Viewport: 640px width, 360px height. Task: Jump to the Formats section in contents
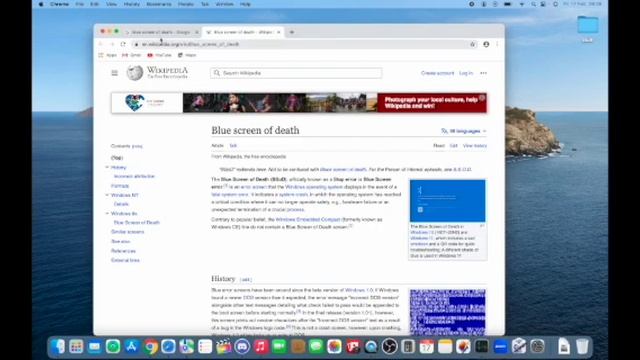pyautogui.click(x=120, y=186)
